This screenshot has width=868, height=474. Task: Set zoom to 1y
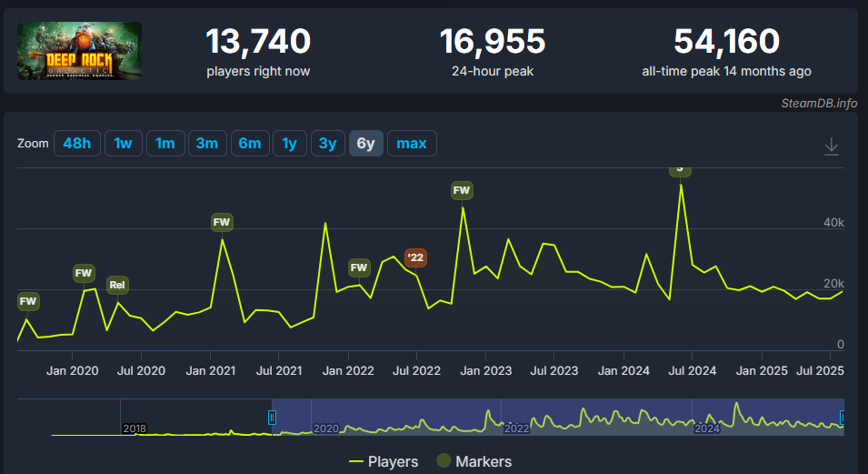[x=290, y=144]
